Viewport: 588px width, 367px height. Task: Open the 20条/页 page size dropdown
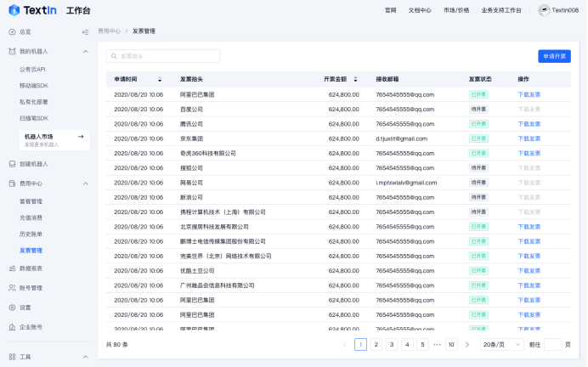pyautogui.click(x=501, y=345)
